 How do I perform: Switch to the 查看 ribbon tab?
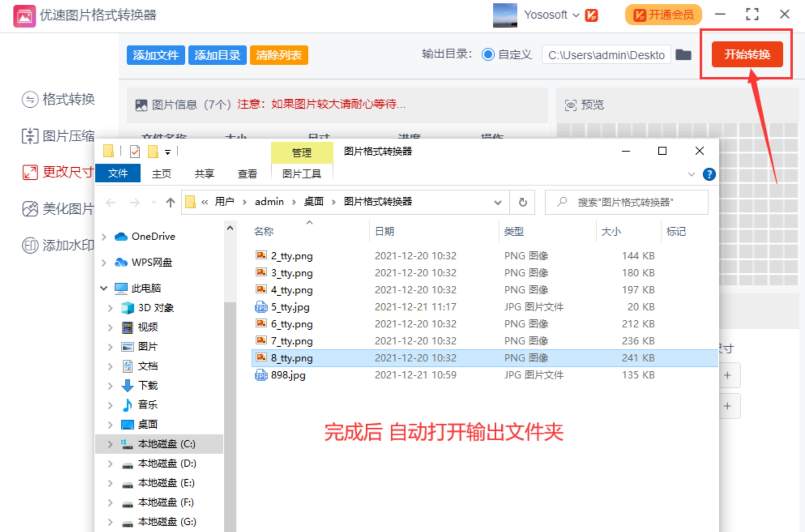point(247,174)
